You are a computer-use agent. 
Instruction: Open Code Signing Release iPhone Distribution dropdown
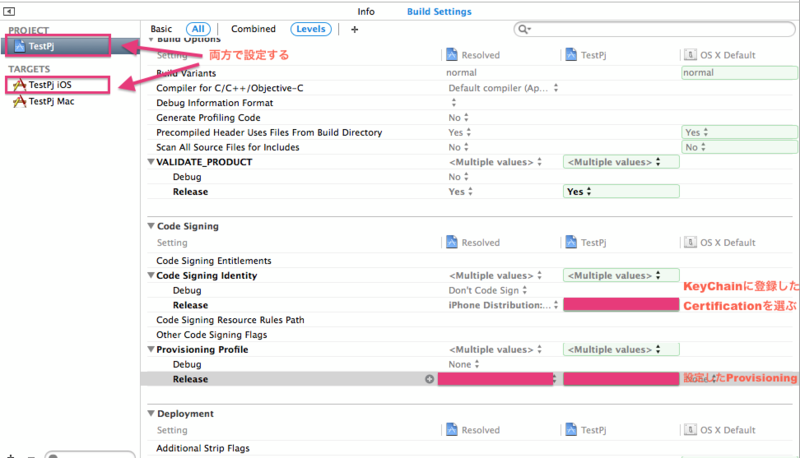click(x=503, y=305)
